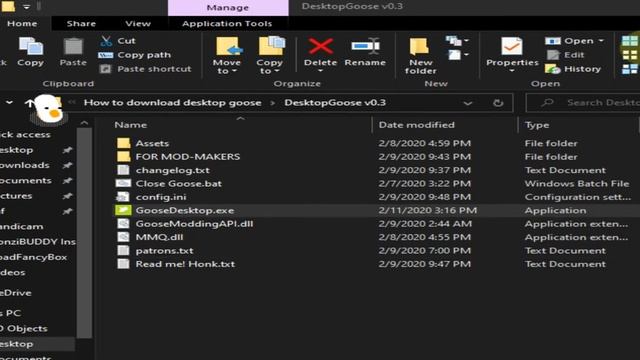
Task: Click Edit in the Open group
Action: [565, 55]
